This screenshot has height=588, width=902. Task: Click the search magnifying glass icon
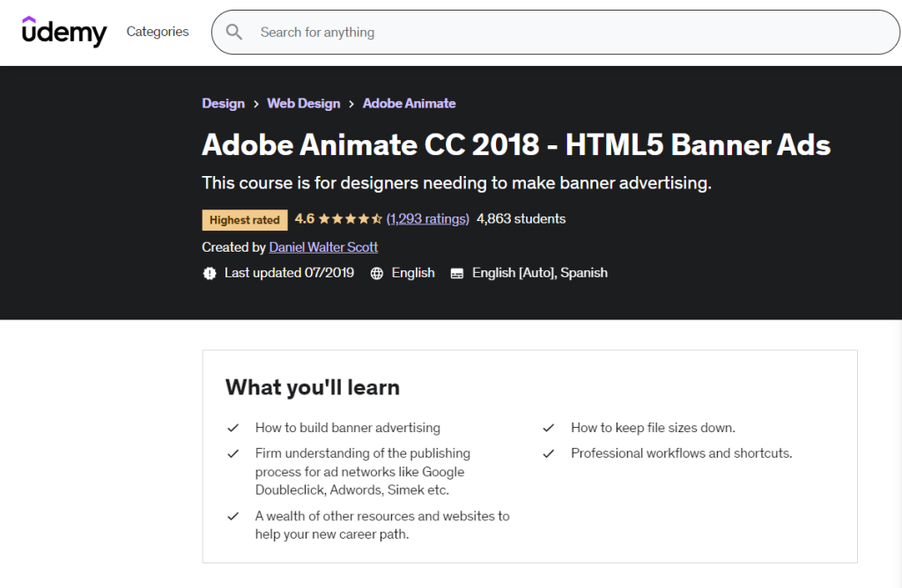(x=233, y=32)
